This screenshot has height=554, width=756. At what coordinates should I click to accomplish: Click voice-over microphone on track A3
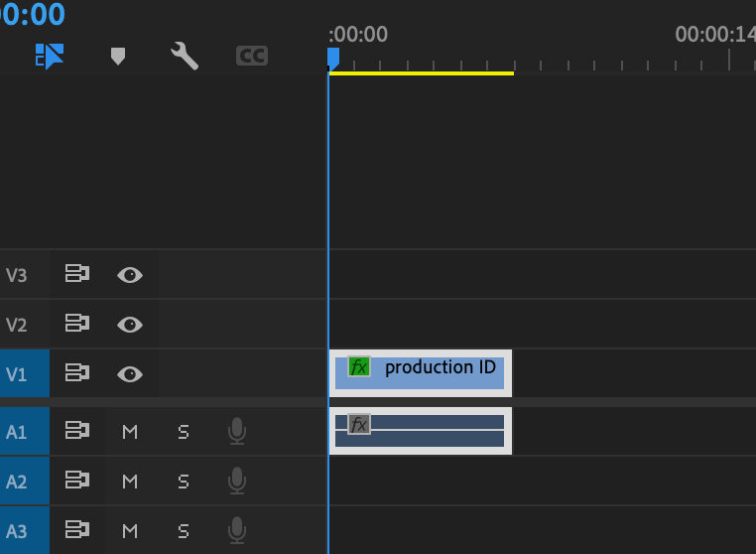tap(236, 531)
